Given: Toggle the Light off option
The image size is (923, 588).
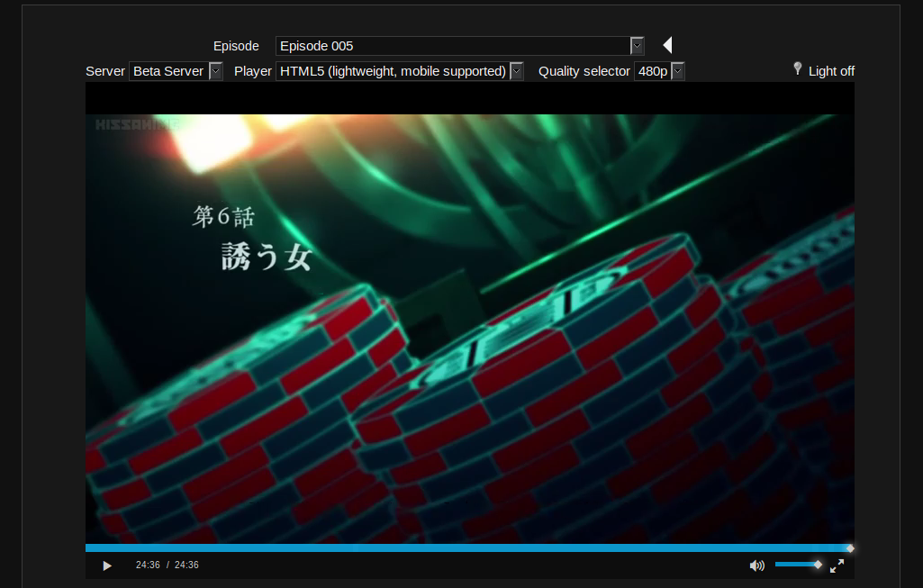Looking at the screenshot, I should pos(831,71).
